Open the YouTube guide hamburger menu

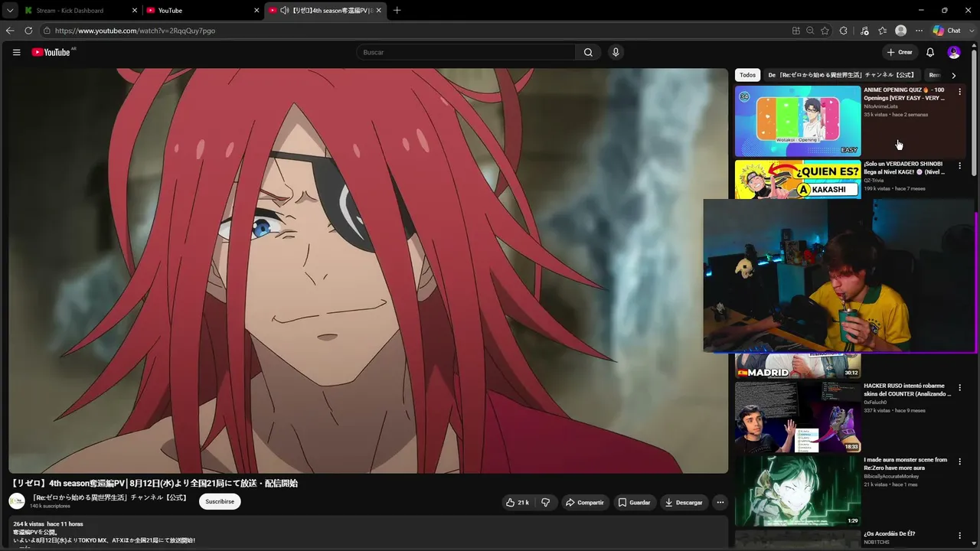coord(16,52)
